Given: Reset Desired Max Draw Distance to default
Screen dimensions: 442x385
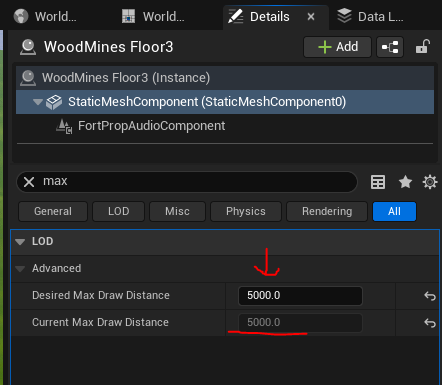Looking at the screenshot, I should pyautogui.click(x=430, y=296).
